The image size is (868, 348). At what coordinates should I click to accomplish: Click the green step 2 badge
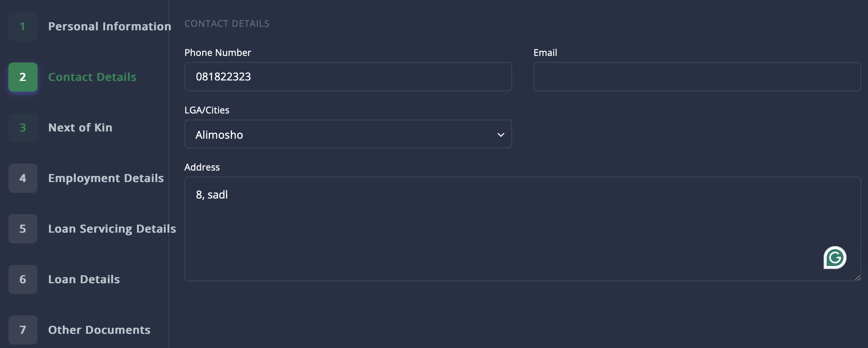(x=23, y=77)
